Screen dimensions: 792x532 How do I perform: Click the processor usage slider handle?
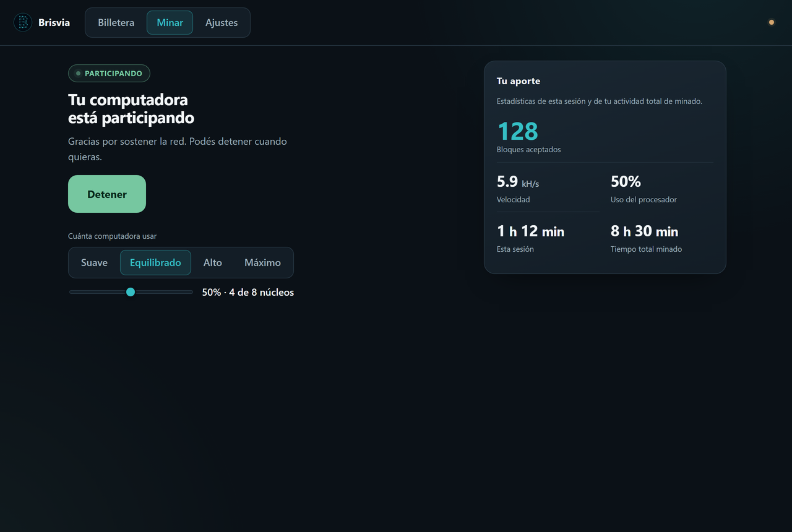point(131,292)
